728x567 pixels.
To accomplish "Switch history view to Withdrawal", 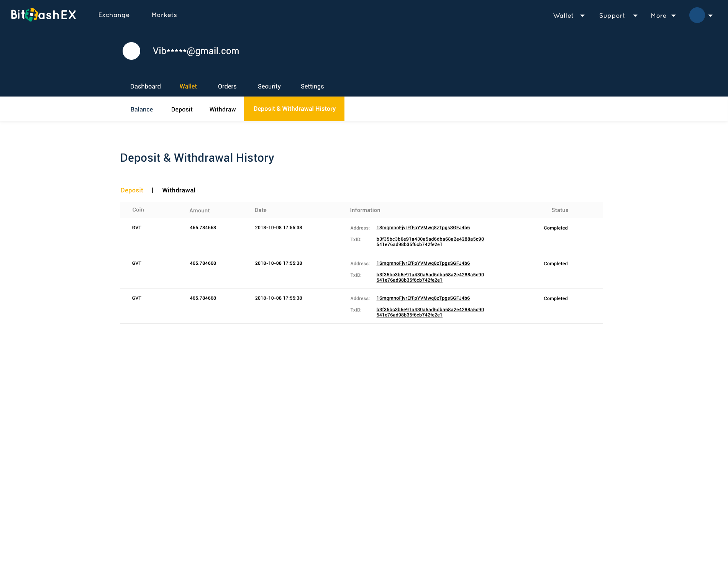I will coord(179,190).
